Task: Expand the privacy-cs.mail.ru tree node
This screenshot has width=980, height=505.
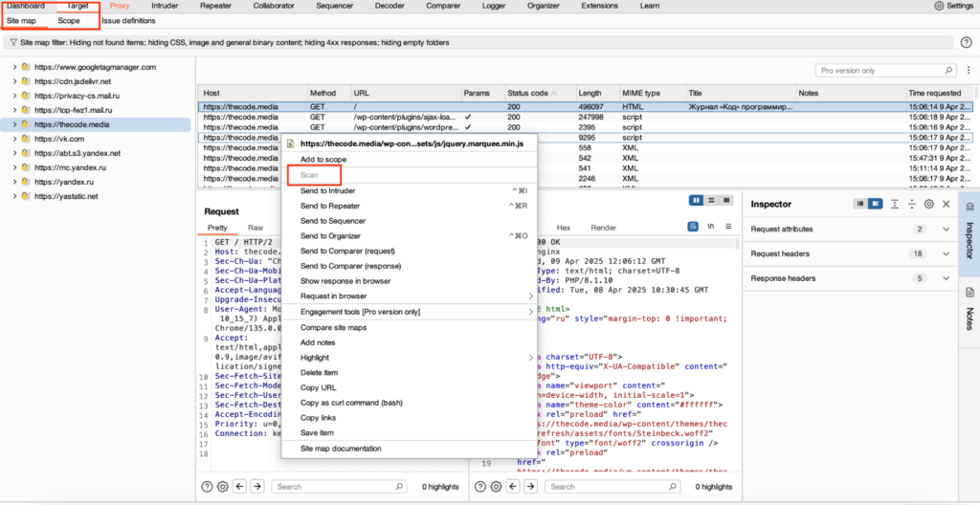Action: (x=15, y=96)
